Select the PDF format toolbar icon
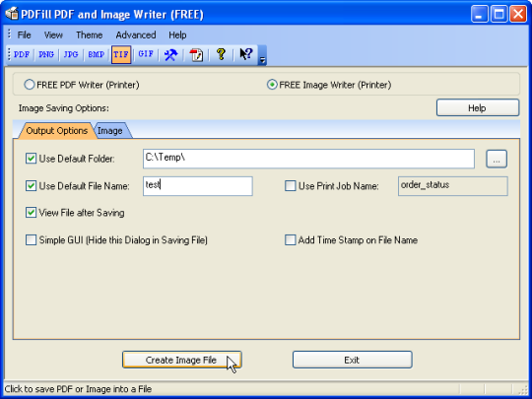The image size is (532, 399). [22, 54]
